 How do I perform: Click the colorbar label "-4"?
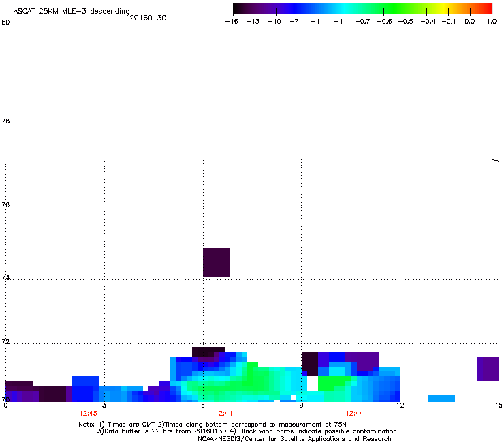pos(315,22)
